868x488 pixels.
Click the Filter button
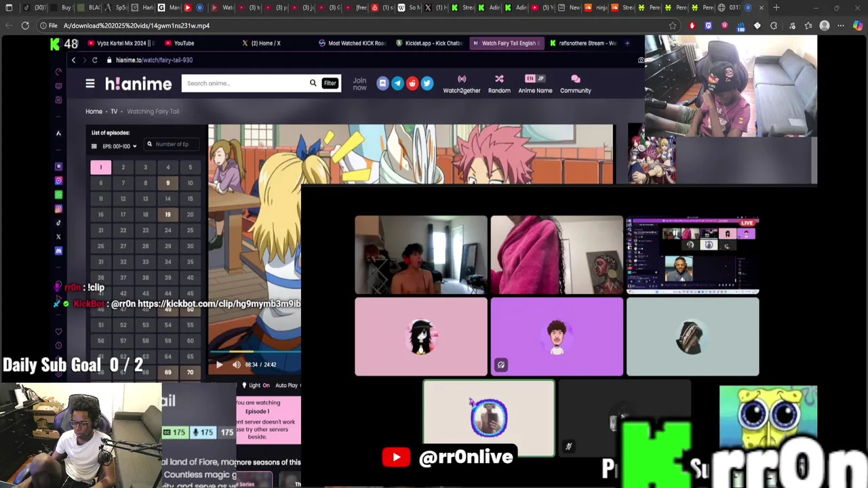tap(330, 83)
